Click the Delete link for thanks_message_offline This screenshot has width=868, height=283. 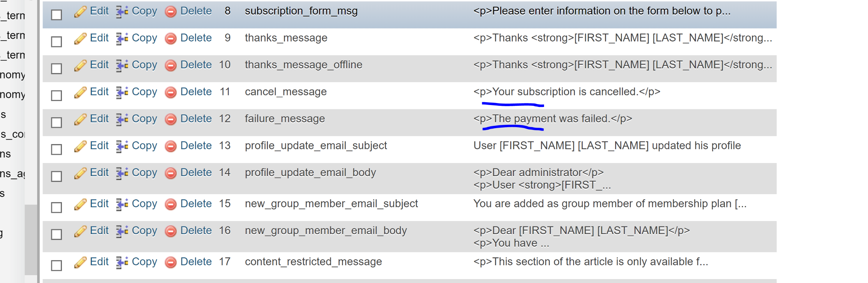pyautogui.click(x=196, y=65)
